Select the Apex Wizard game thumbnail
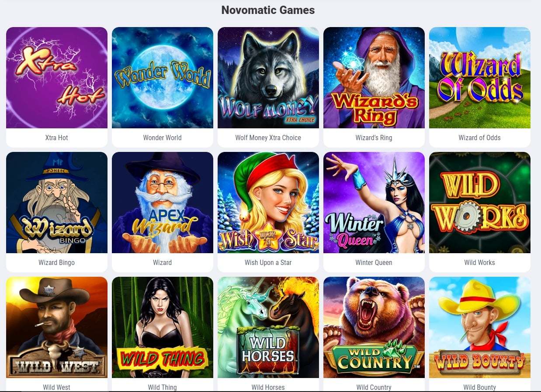The width and height of the screenshot is (541, 392). pyautogui.click(x=163, y=203)
